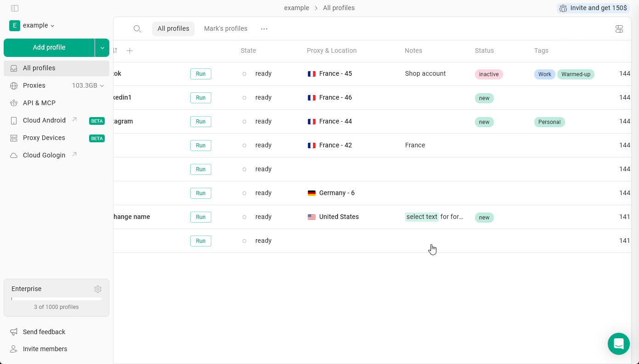Click the Proxies globe icon
Image resolution: width=639 pixels, height=364 pixels.
click(14, 86)
